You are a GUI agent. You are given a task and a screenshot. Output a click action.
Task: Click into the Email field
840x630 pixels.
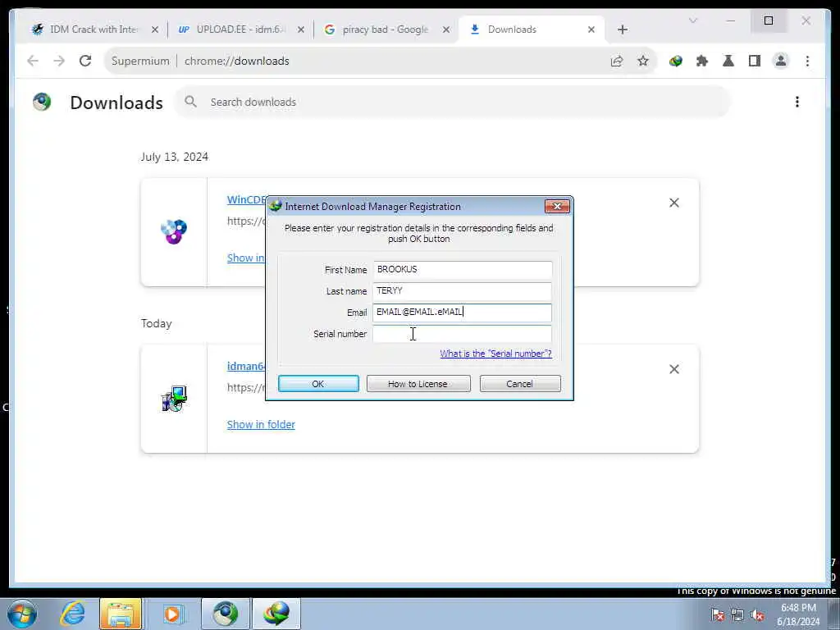tap(462, 313)
